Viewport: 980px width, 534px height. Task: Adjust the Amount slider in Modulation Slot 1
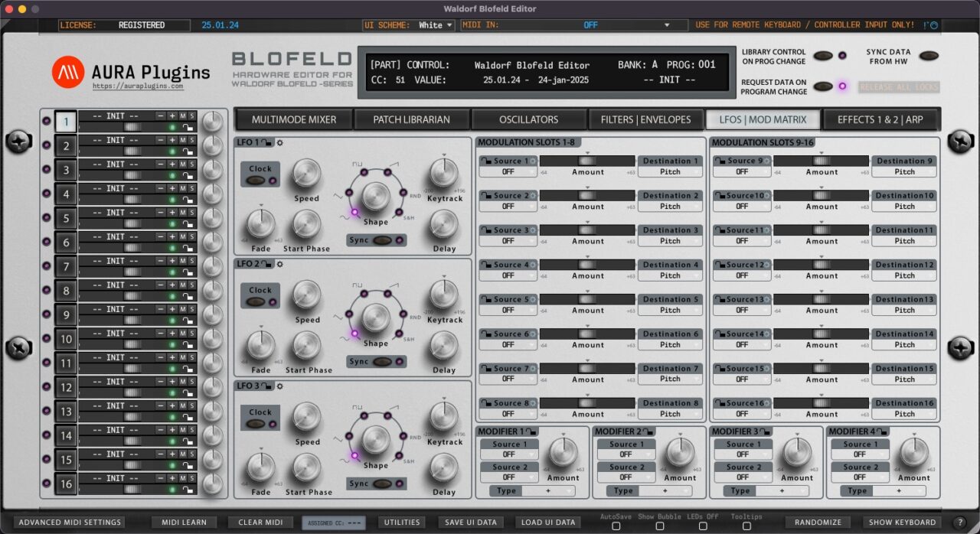click(587, 160)
